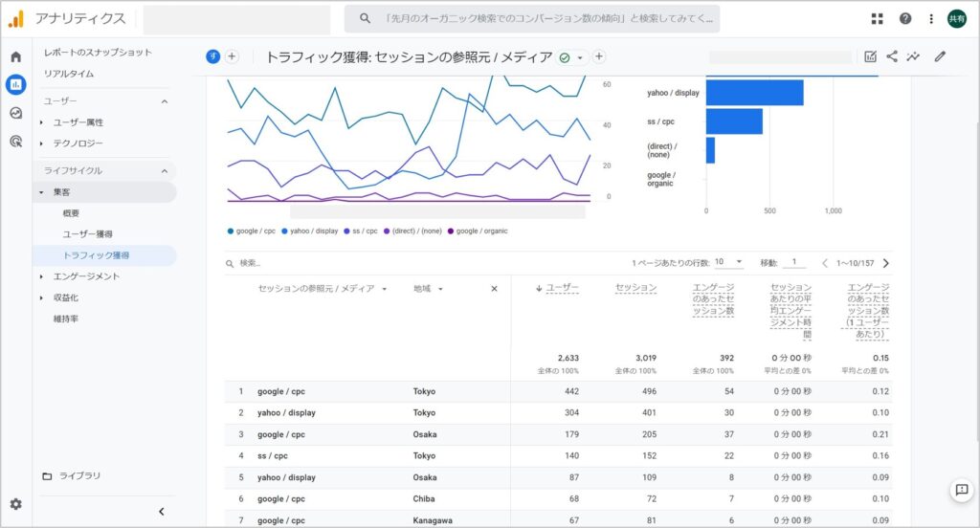
Task: Expand ユーザー属性 tree item
Action: (x=41, y=122)
